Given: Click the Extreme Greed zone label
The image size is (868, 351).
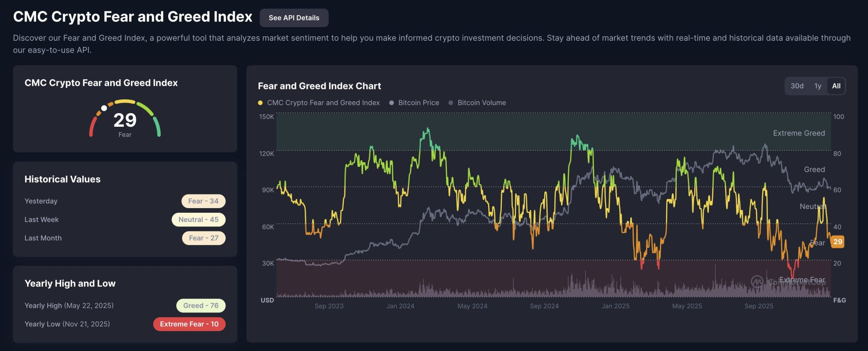Looking at the screenshot, I should point(798,133).
